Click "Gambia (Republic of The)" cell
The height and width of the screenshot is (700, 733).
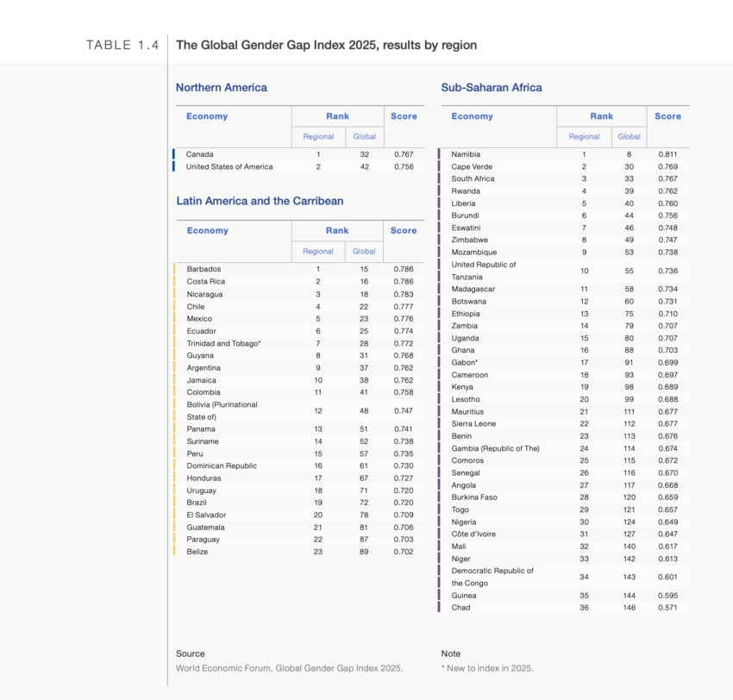[496, 448]
